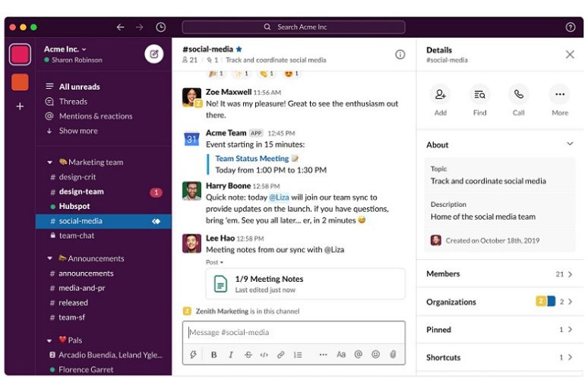Viewport: 588px width, 392px height.
Task: Open the Acme Inc. workspace dropdown
Action: 65,49
